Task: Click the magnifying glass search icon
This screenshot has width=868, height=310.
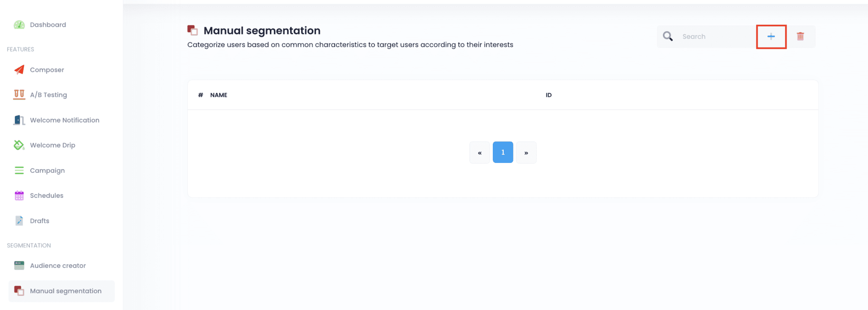Action: (x=668, y=37)
